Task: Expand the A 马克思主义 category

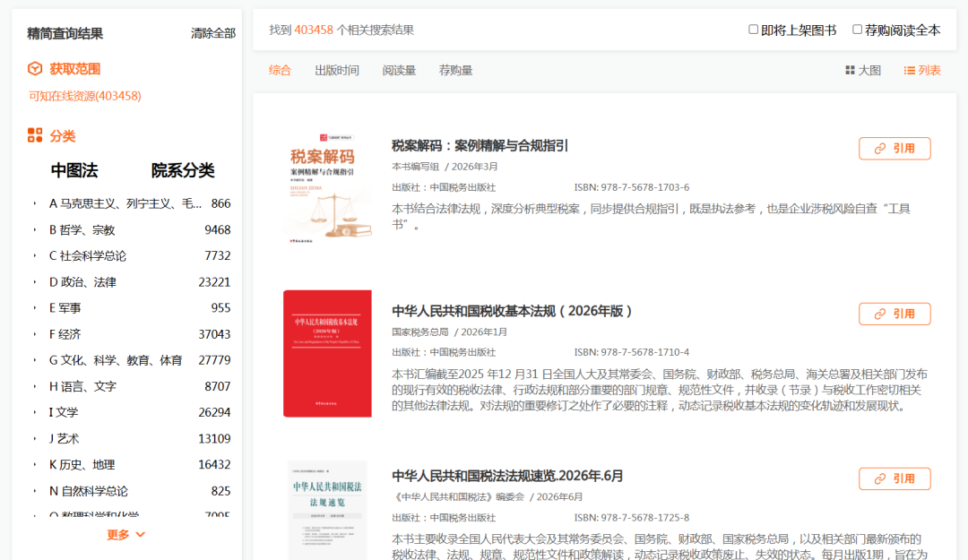Action: click(35, 203)
